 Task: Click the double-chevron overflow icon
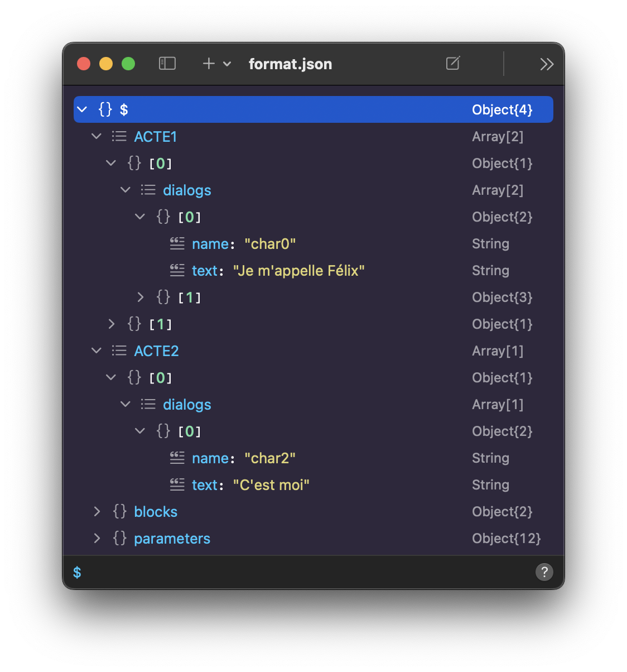pos(547,64)
